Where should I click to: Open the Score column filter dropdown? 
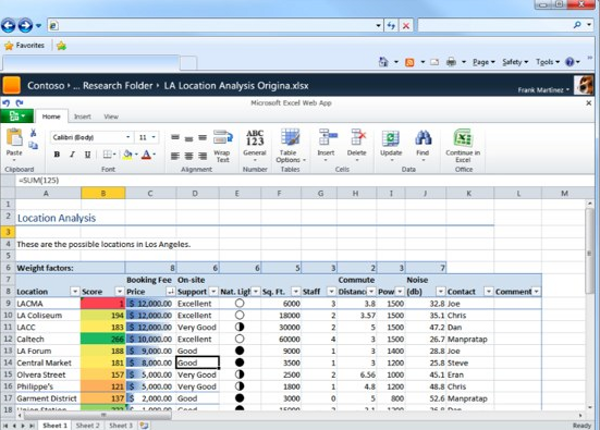tap(120, 292)
